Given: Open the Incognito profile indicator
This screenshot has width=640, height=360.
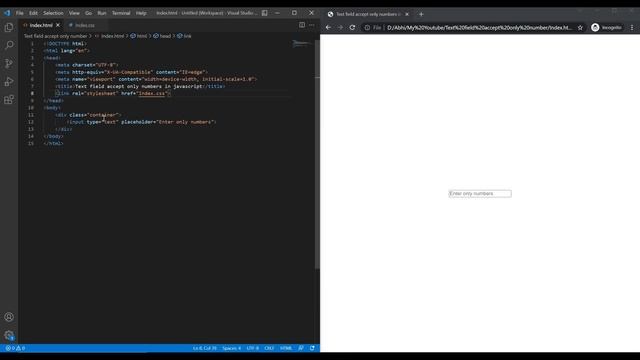Looking at the screenshot, I should point(607,27).
